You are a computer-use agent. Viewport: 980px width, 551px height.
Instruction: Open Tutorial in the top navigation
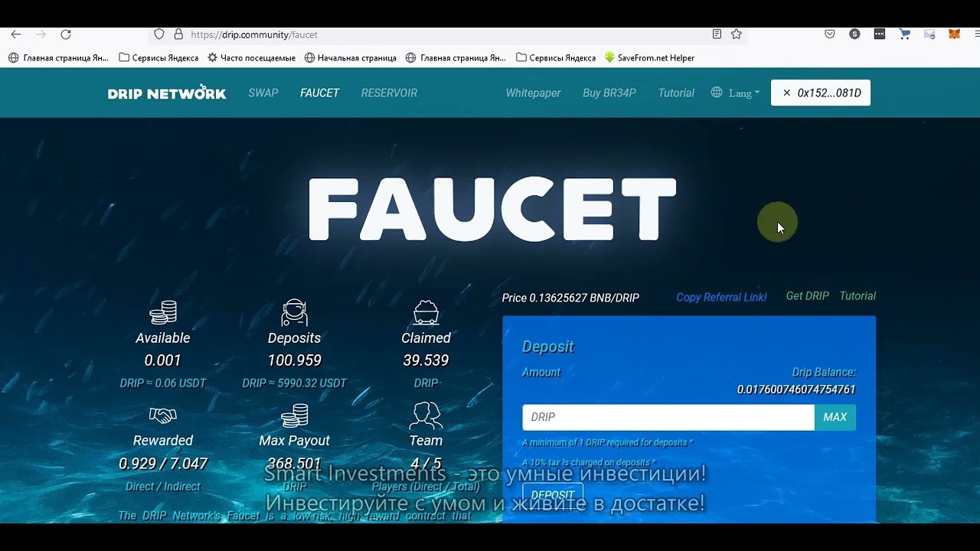click(x=676, y=93)
